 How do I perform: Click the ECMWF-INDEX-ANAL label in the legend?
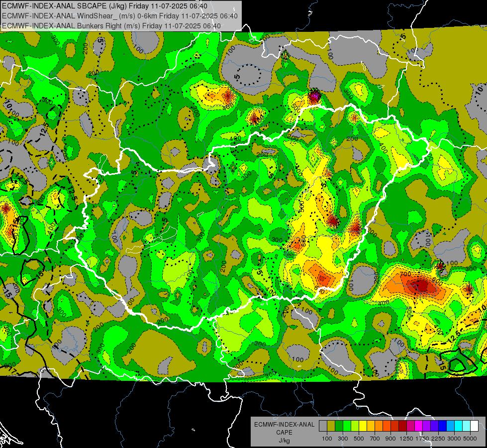click(x=284, y=425)
